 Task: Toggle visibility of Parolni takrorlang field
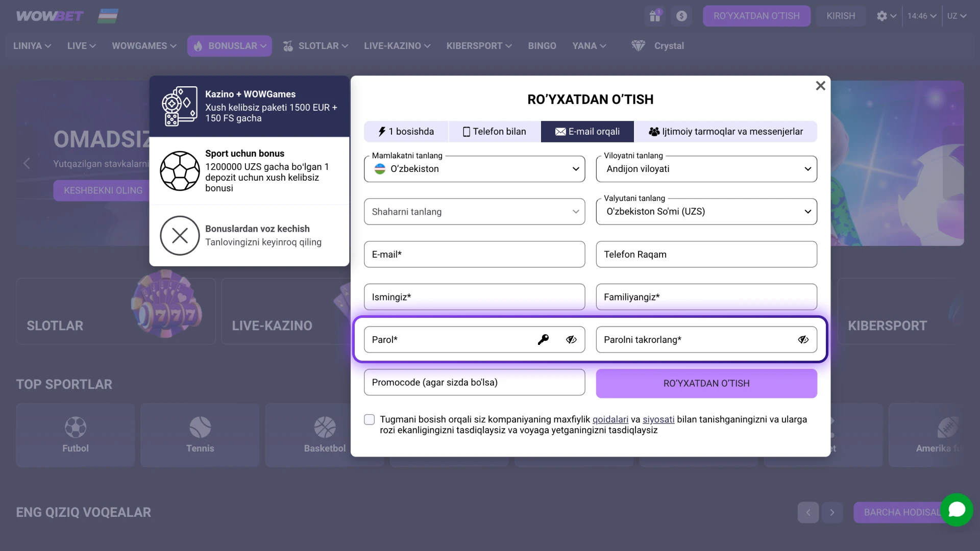(x=803, y=340)
